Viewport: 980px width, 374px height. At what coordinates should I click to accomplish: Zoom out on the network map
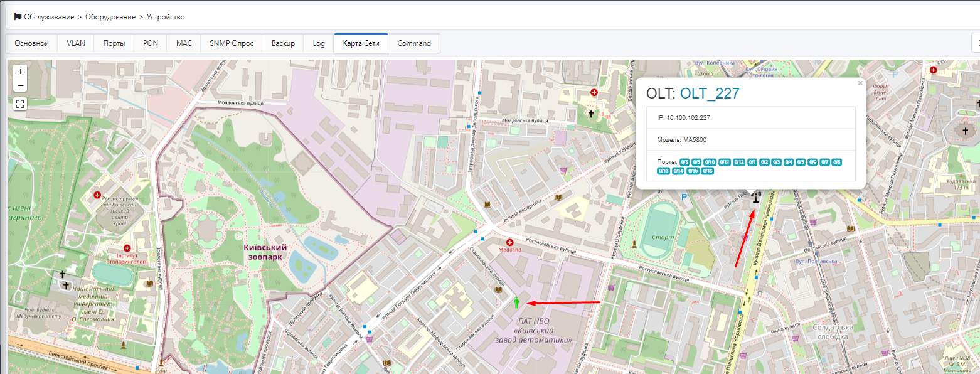tap(21, 85)
